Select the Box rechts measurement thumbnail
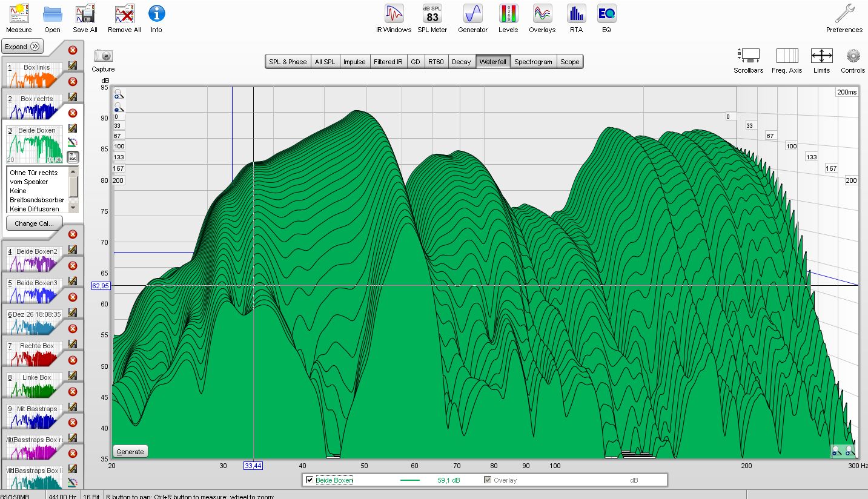The width and height of the screenshot is (868, 499). pyautogui.click(x=35, y=107)
